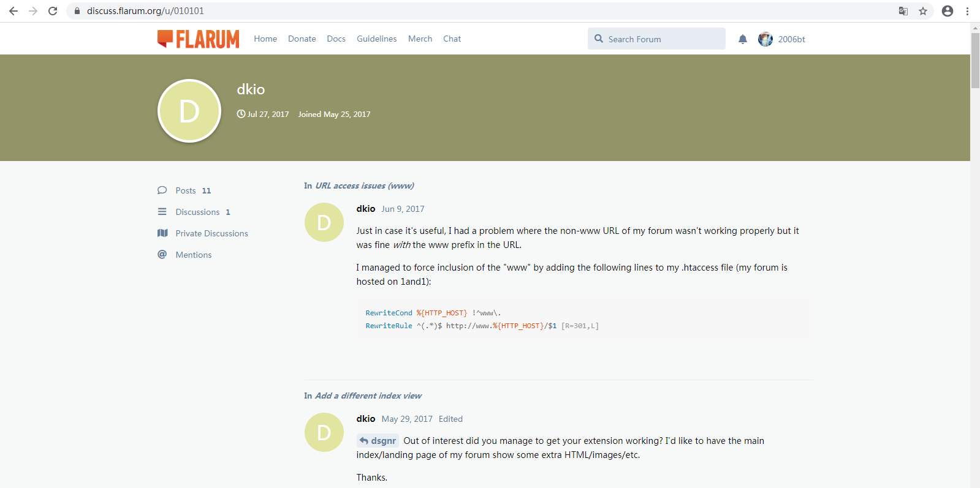Open the Merch nav link
The height and width of the screenshot is (488, 980).
click(420, 39)
